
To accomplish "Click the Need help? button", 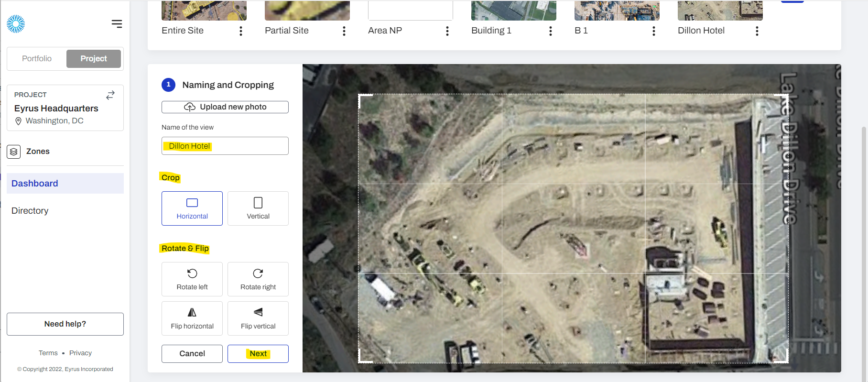I will 65,324.
